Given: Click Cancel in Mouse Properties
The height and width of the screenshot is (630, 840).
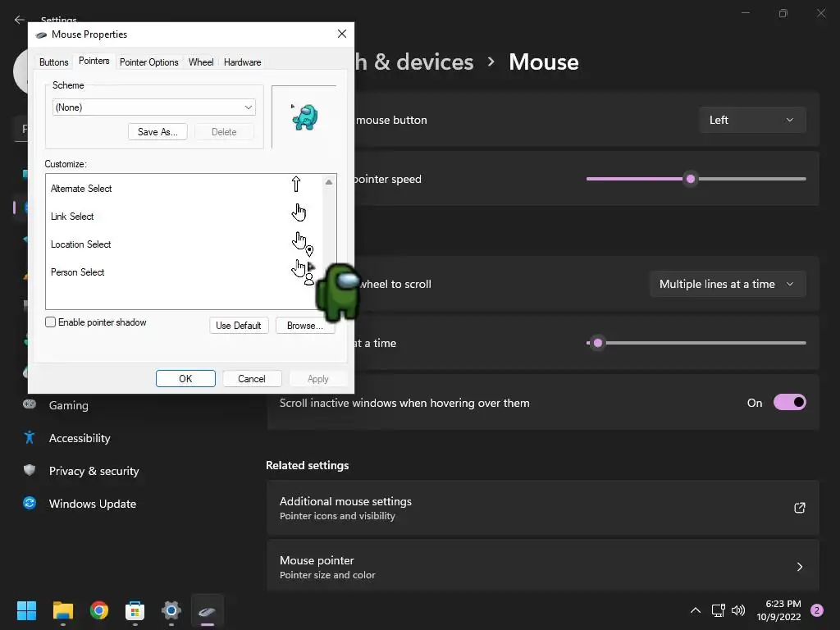Looking at the screenshot, I should pyautogui.click(x=251, y=378).
